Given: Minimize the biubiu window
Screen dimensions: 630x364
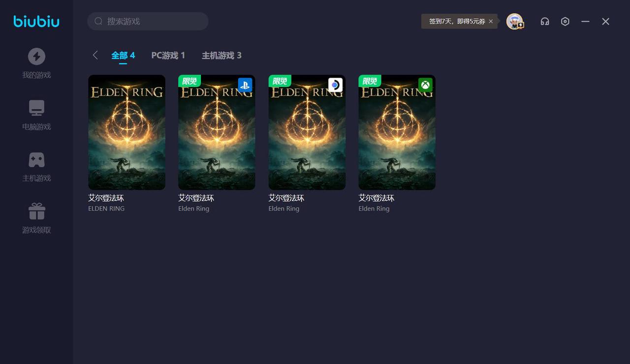Looking at the screenshot, I should tap(585, 21).
